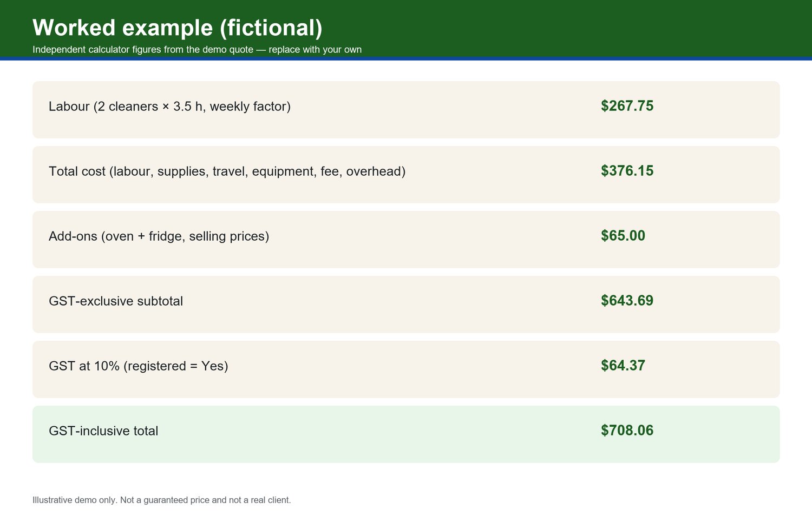Image resolution: width=812 pixels, height=529 pixels.
Task: Click the blue line under the header
Action: 406,59
